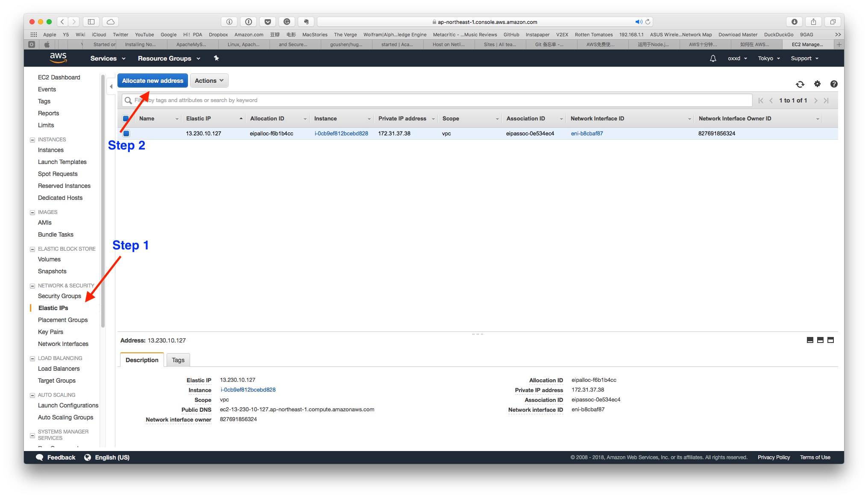868x498 pixels.
Task: Go to first page of results
Action: (761, 100)
